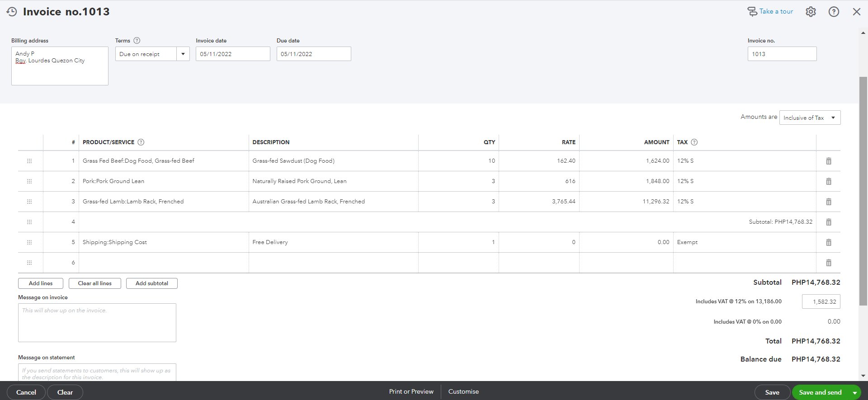Click the Product/Service help icon
Screen dimensions: 868x400
point(141,142)
